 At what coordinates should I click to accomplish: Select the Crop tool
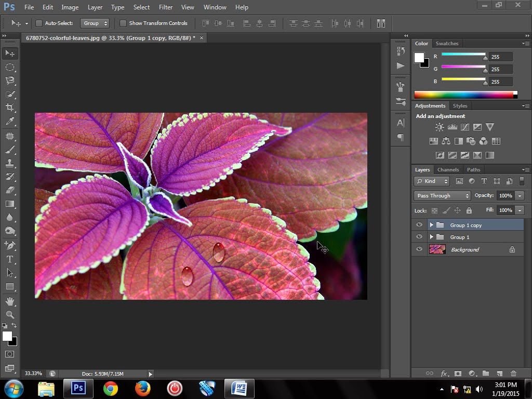[10, 108]
